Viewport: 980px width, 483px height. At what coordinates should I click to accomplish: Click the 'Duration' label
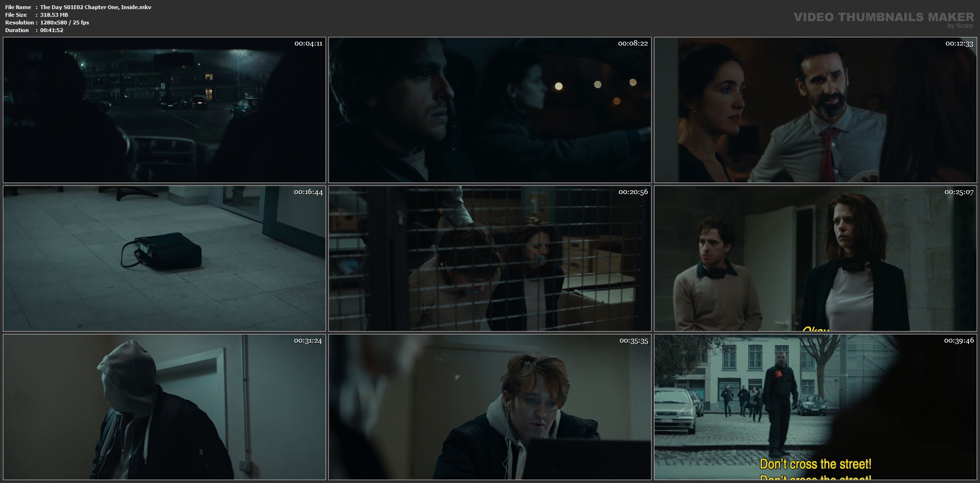tap(17, 30)
